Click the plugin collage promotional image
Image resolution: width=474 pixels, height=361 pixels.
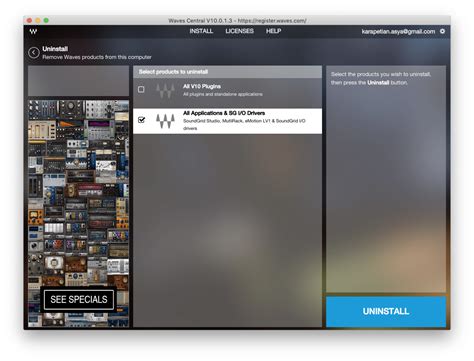pos(79,213)
